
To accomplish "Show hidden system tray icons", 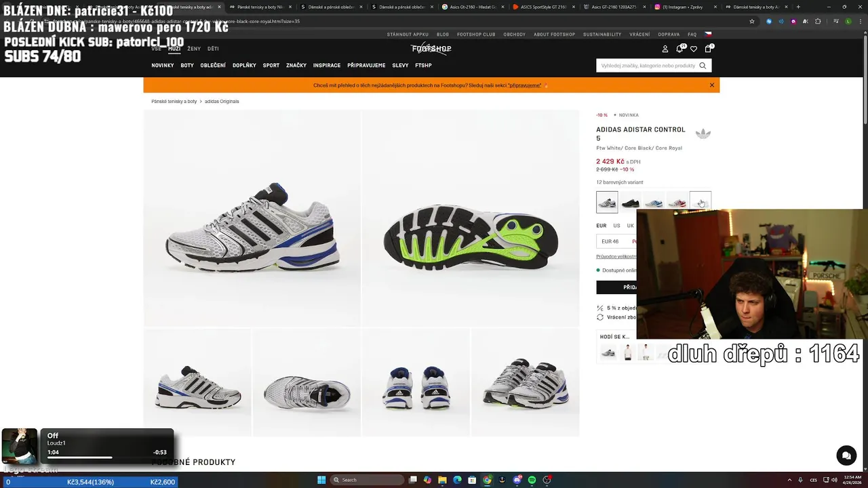I will pyautogui.click(x=789, y=480).
